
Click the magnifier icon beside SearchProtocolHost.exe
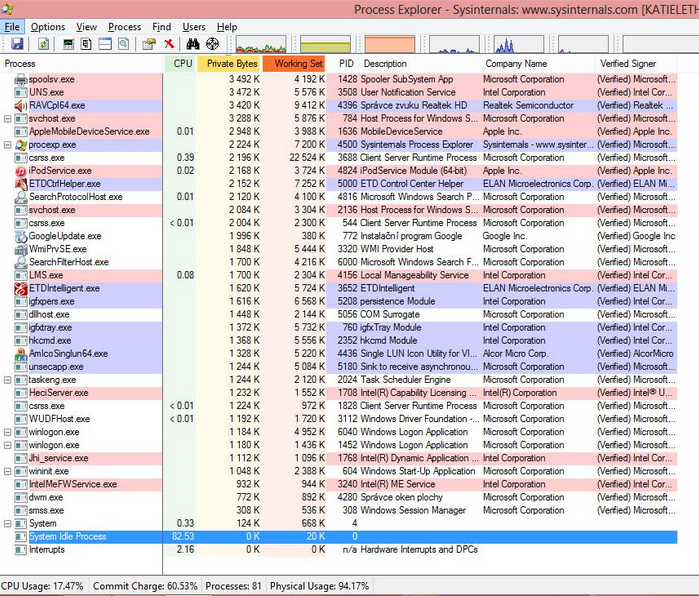pyautogui.click(x=21, y=197)
